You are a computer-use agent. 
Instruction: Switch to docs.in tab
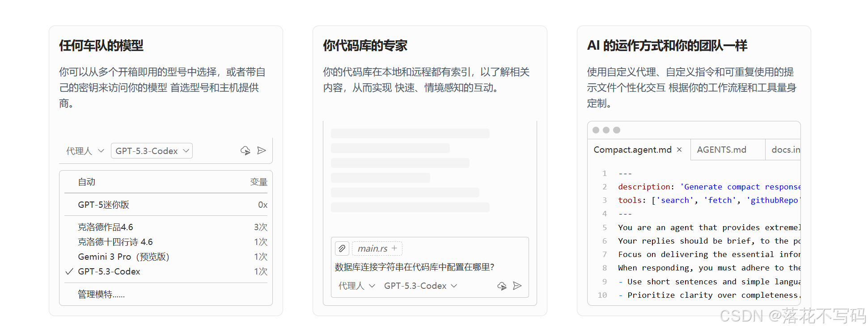click(x=783, y=150)
